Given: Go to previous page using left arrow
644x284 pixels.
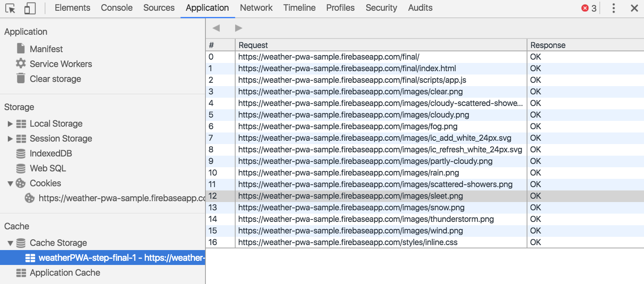Looking at the screenshot, I should pos(216,28).
